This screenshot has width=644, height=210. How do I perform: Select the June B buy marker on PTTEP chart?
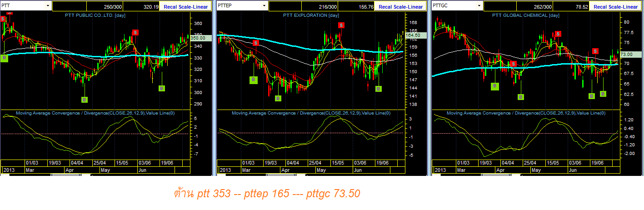(x=378, y=89)
